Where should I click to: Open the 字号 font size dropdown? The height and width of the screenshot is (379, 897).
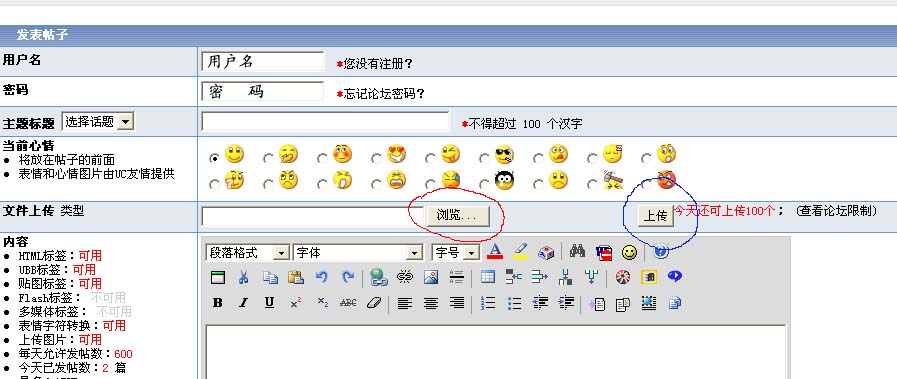(x=455, y=253)
